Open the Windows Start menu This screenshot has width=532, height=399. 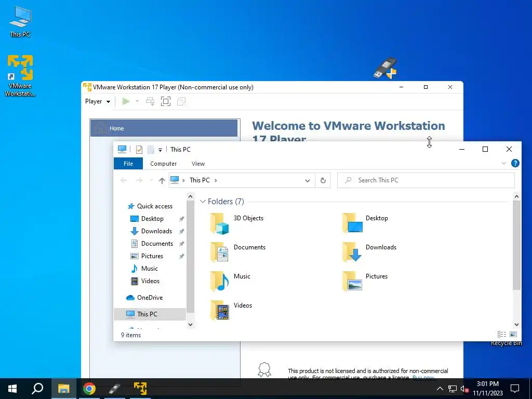12,389
